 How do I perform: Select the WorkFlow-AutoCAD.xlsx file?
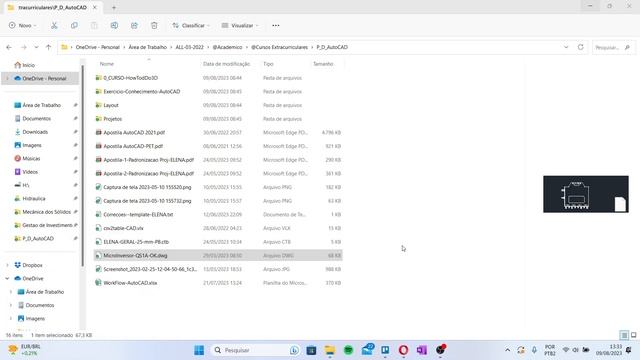point(130,283)
